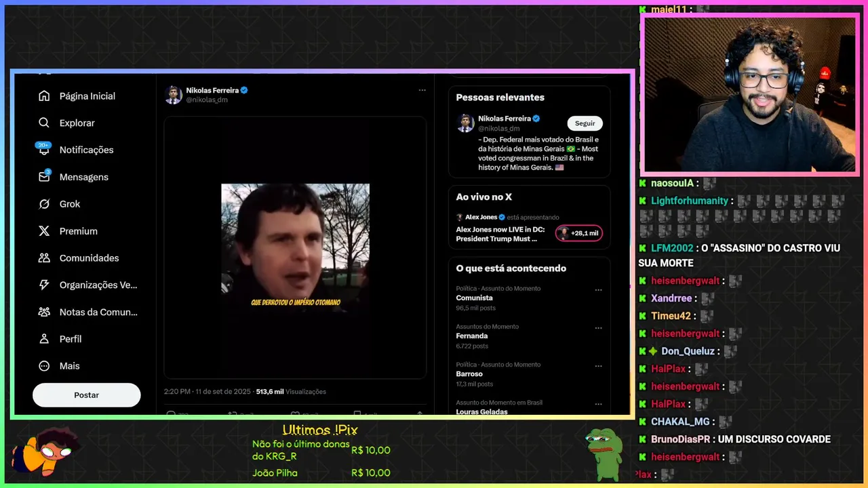
Task: Open more options for Louras Geladas trend
Action: [x=598, y=404]
